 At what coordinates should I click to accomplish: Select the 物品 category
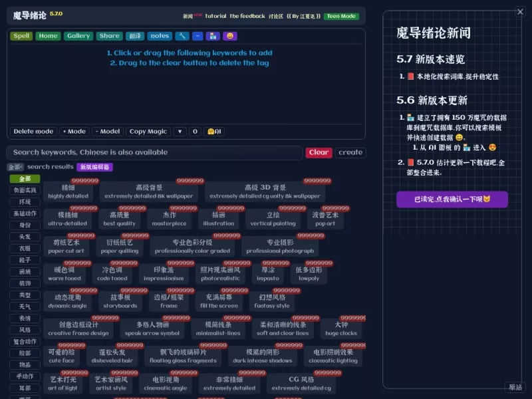click(25, 364)
